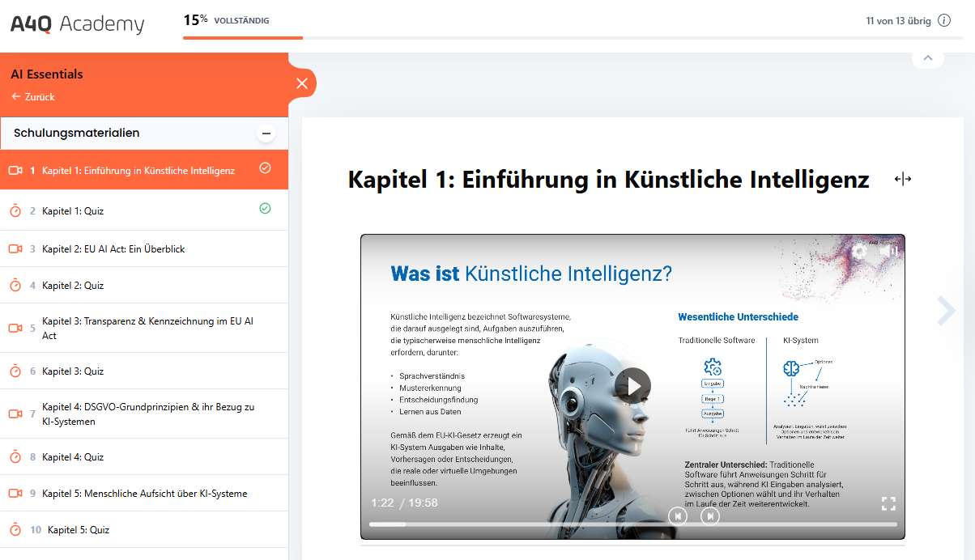Open video settings gear icon
975x560 pixels.
[x=859, y=252]
